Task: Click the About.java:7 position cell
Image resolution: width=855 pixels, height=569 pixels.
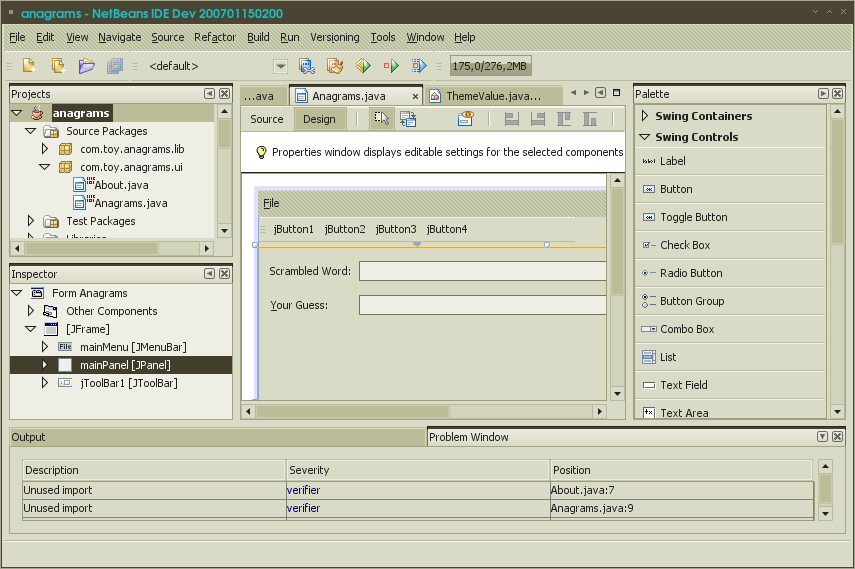Action: pyautogui.click(x=681, y=490)
